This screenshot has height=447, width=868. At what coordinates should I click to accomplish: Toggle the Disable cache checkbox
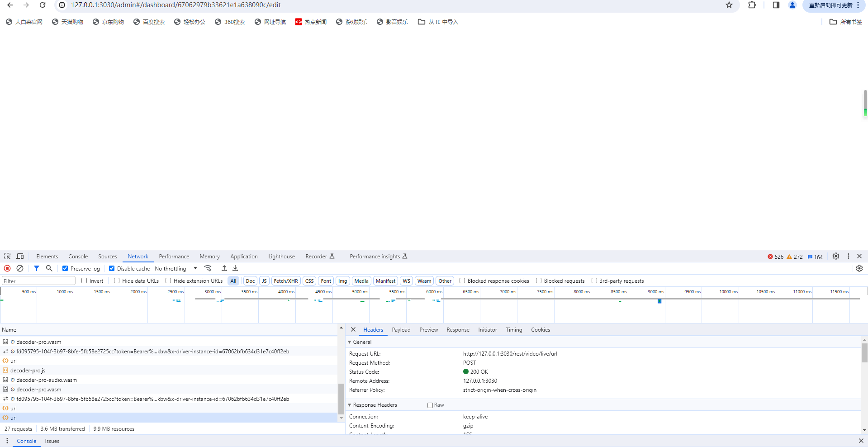[x=112, y=268]
